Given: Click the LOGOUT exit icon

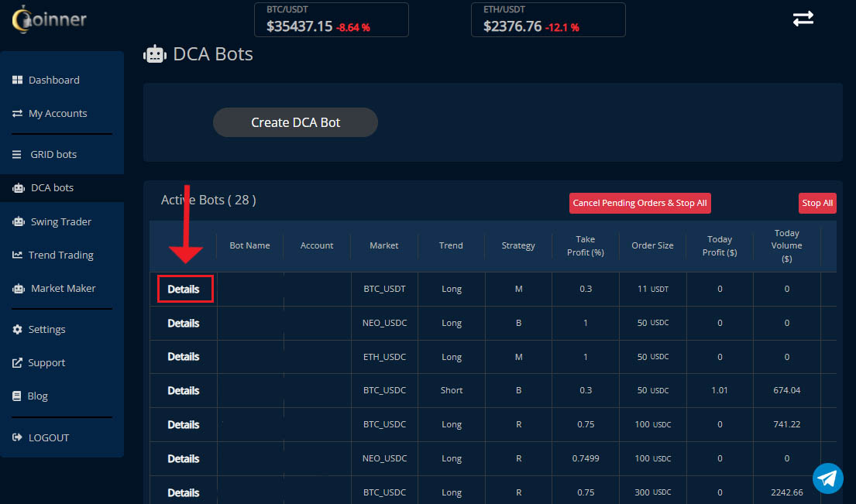Looking at the screenshot, I should (15, 437).
